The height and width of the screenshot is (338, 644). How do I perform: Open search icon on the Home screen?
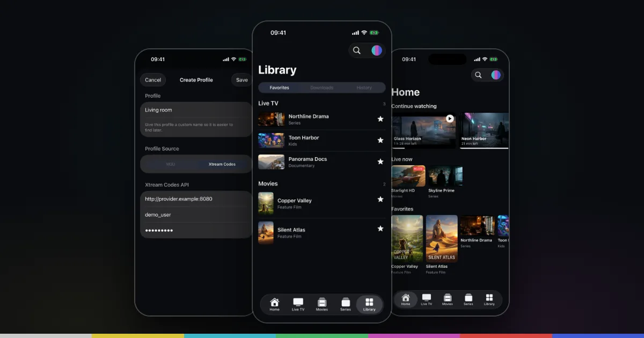coord(478,75)
